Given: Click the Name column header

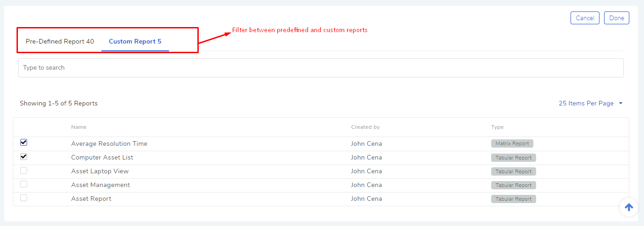Looking at the screenshot, I should tap(78, 127).
